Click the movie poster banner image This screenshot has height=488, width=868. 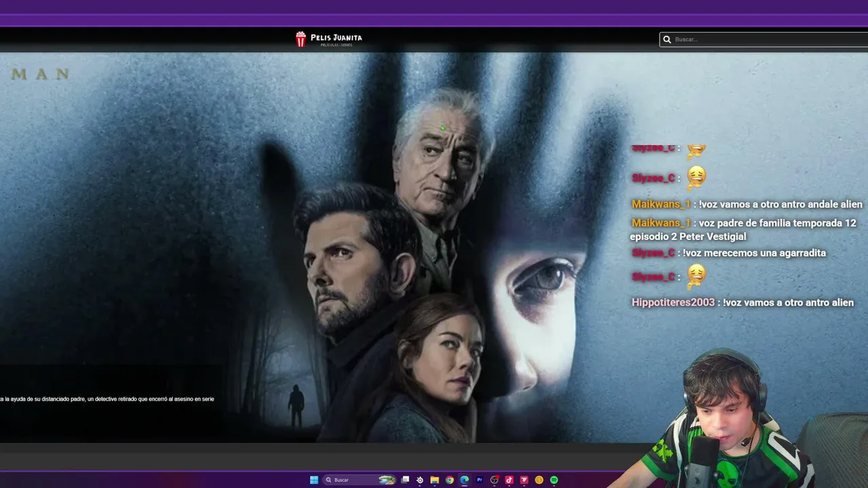[434, 247]
